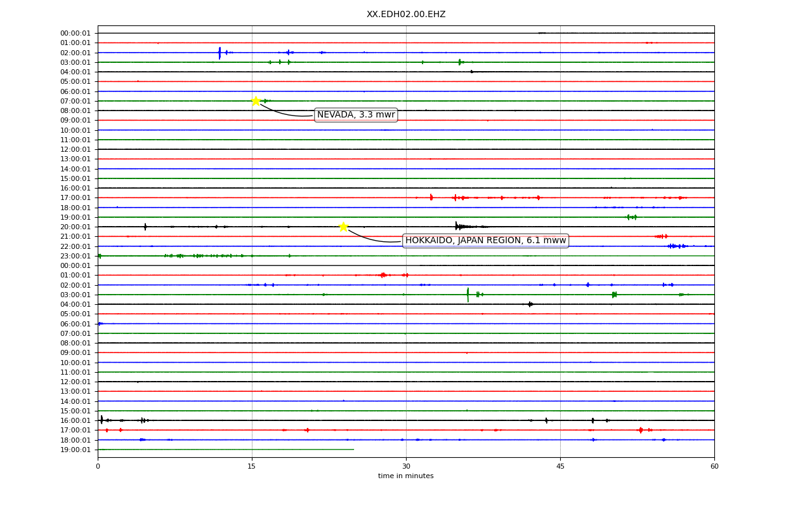Click the red burst on the first 17:00:01 trace near 32 minutes

coord(431,197)
